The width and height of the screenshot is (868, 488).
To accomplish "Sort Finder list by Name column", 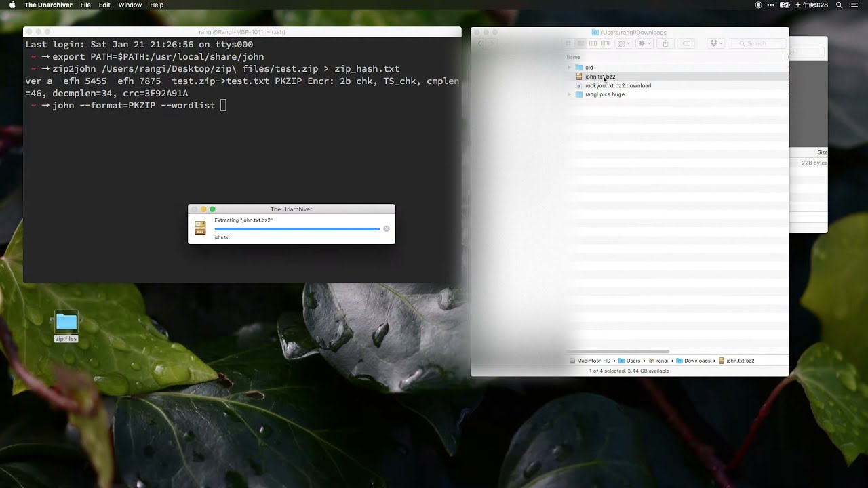I will pos(574,57).
